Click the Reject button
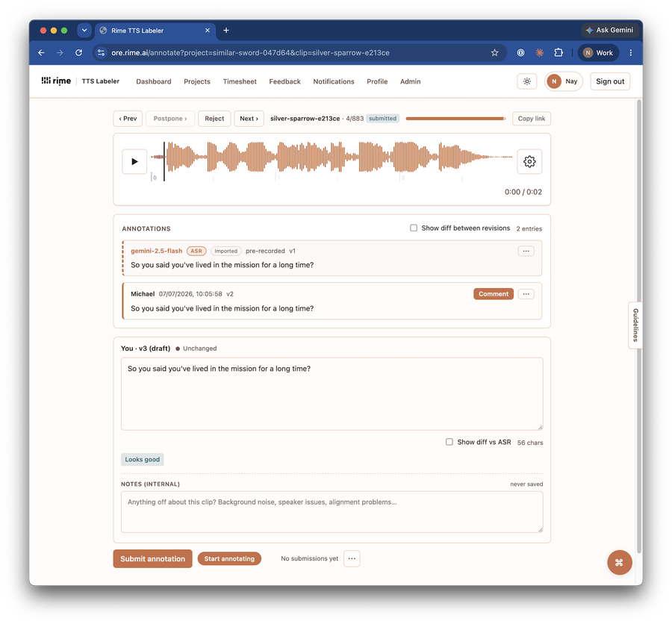Viewport: 672px width, 624px height. tap(214, 119)
